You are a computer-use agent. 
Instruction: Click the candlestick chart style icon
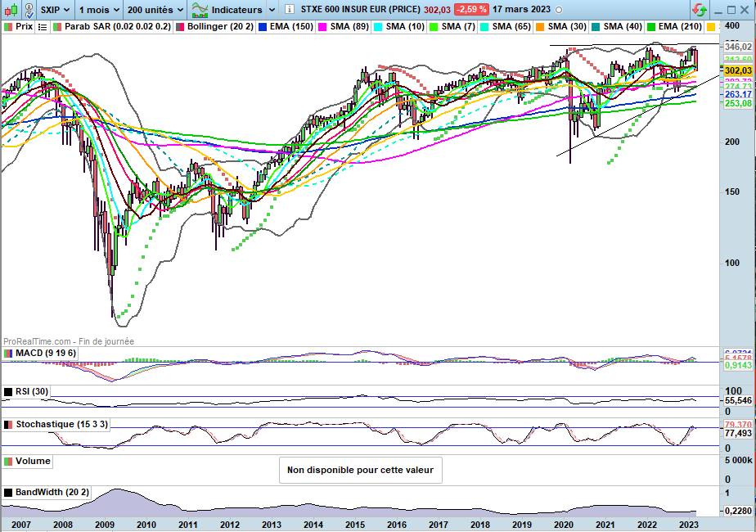tap(11, 10)
